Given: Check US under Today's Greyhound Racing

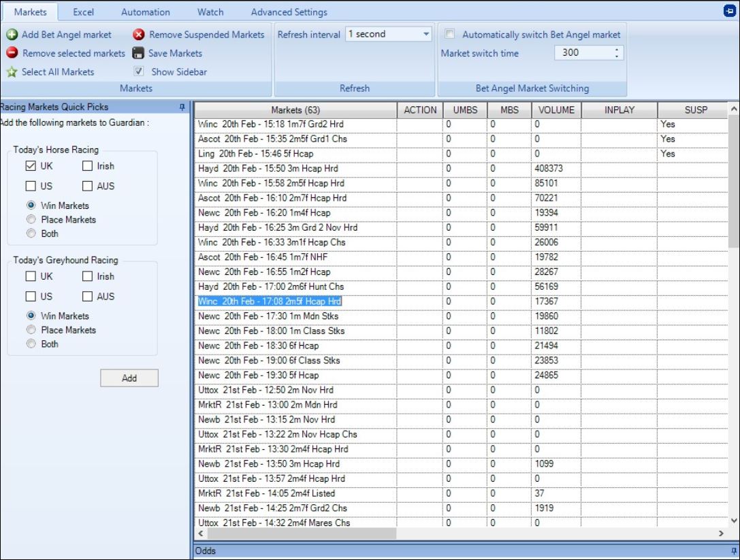Looking at the screenshot, I should 31,296.
